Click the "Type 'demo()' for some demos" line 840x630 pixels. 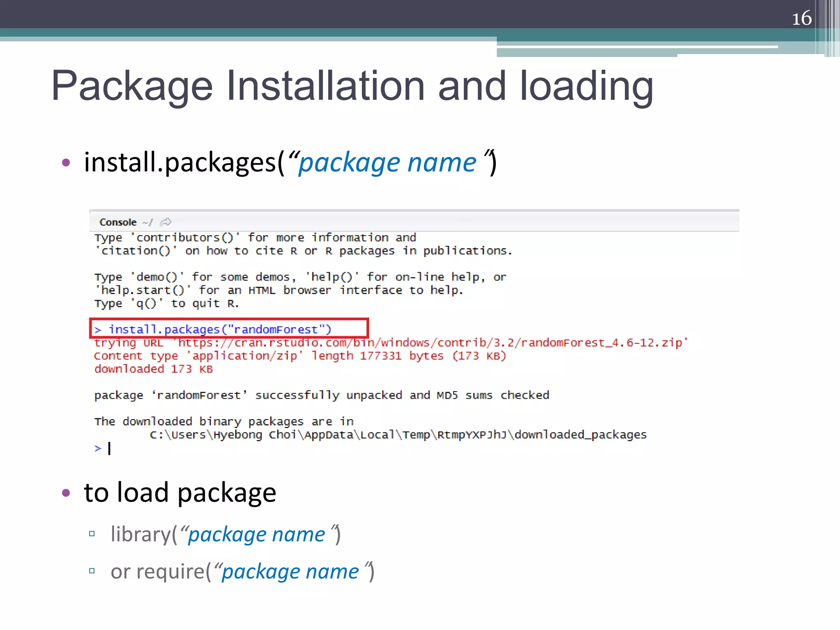pyautogui.click(x=300, y=277)
